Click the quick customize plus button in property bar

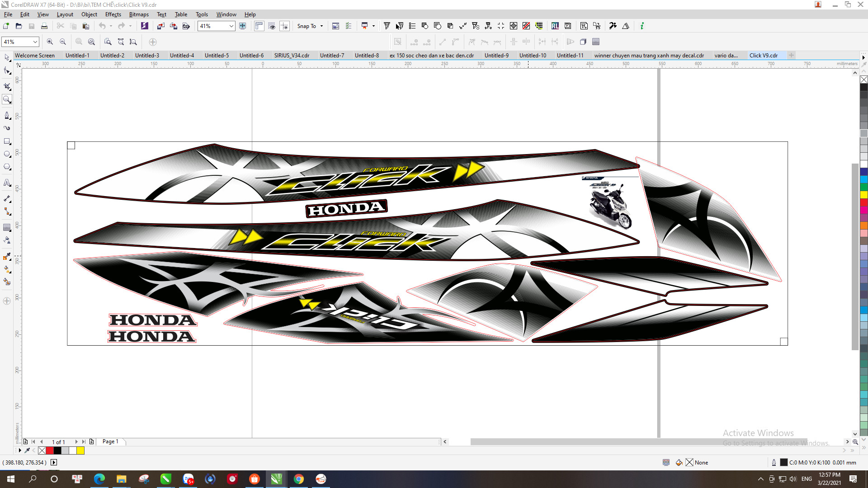153,42
